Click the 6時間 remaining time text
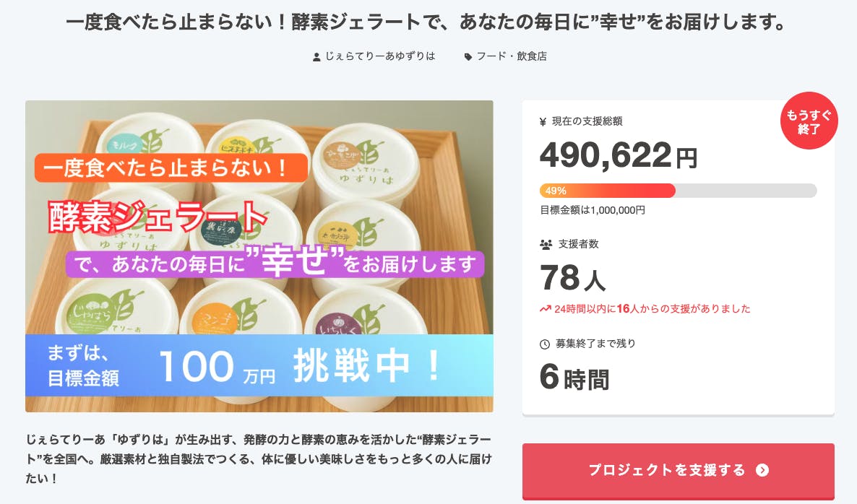Screen dimensions: 857x504 point(574,378)
